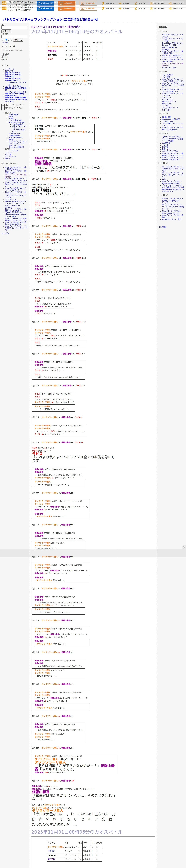Click the heading 2025年11月01日06時19分のカオスバトル
Screen dimensions: 186x868
click(x=77, y=32)
